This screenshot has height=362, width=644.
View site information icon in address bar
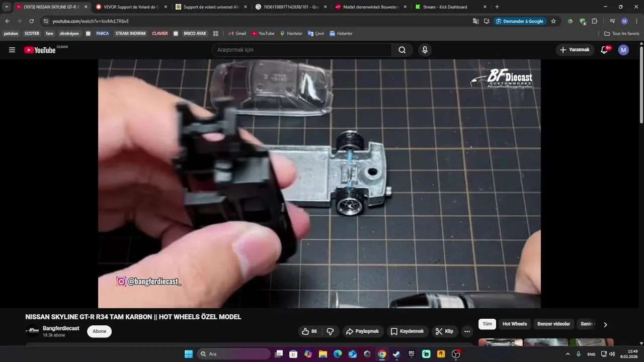[46, 21]
